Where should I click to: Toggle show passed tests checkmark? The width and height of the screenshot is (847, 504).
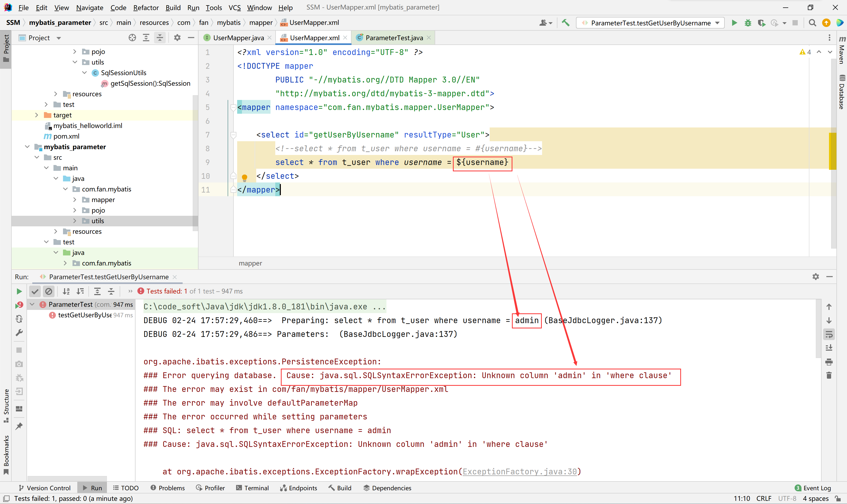[x=35, y=291]
